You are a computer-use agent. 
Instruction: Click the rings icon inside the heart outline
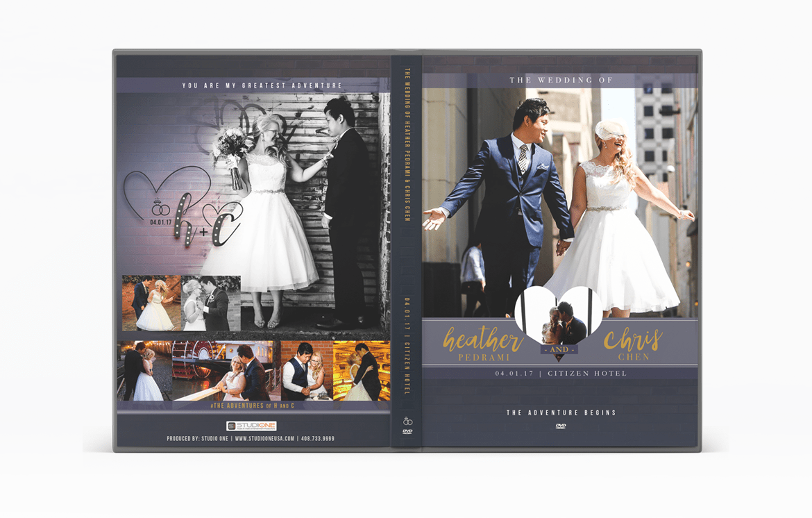160,207
